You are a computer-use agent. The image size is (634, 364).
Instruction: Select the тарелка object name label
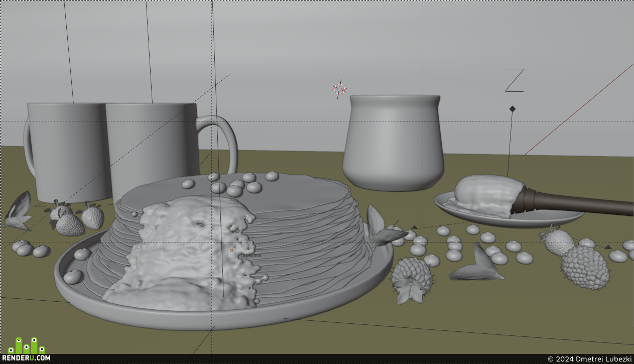(250, 256)
